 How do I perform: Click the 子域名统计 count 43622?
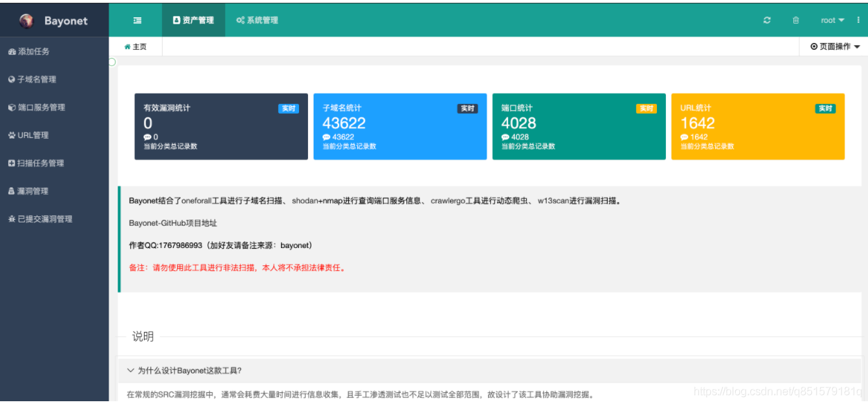(344, 123)
